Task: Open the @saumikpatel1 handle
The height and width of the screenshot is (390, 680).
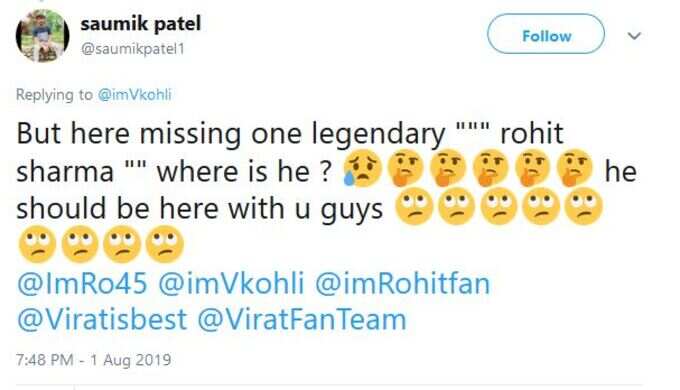Action: [133, 49]
